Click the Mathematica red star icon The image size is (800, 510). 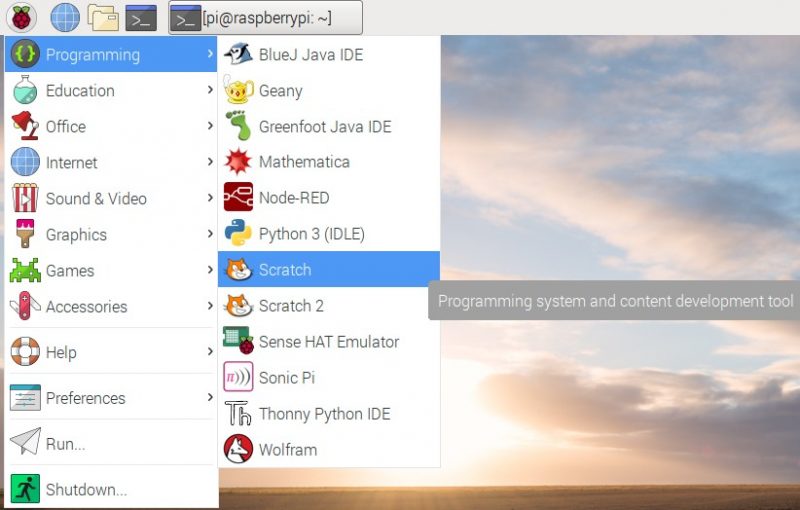[238, 162]
